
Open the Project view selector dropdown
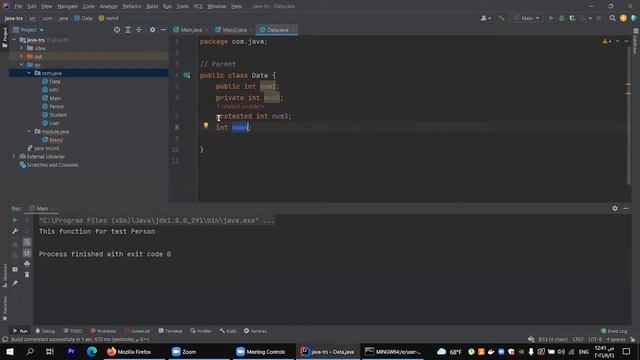28,30
